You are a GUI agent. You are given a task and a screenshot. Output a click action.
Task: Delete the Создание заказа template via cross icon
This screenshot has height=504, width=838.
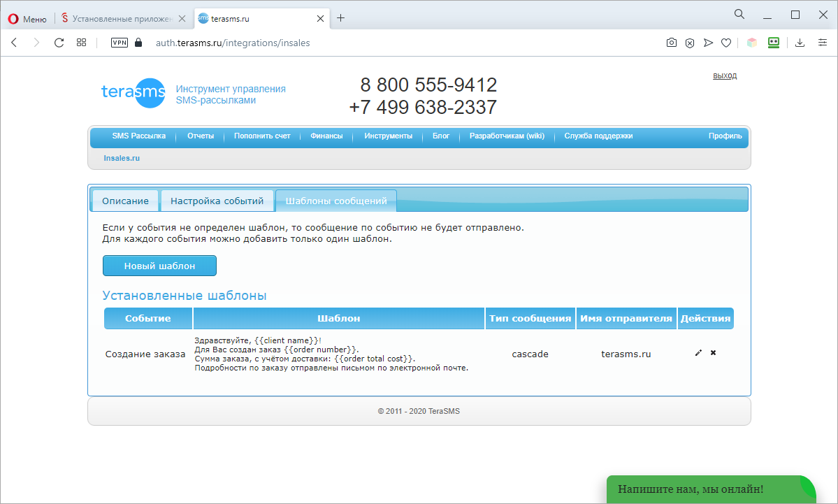coord(713,353)
